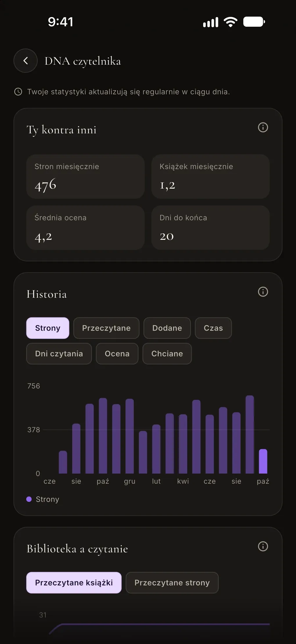Open info for Biblioteka a czytanie
The height and width of the screenshot is (644, 296).
(x=263, y=547)
